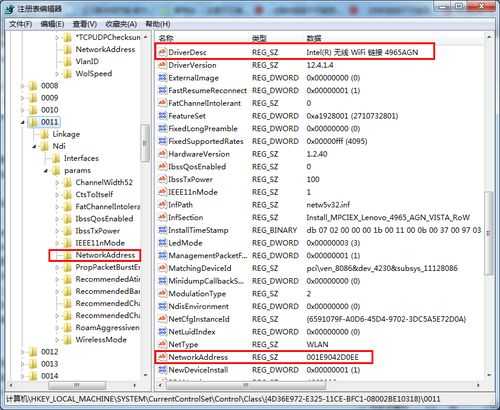Collapse the params tree node
Screen dimensions: 500x410
click(x=46, y=171)
